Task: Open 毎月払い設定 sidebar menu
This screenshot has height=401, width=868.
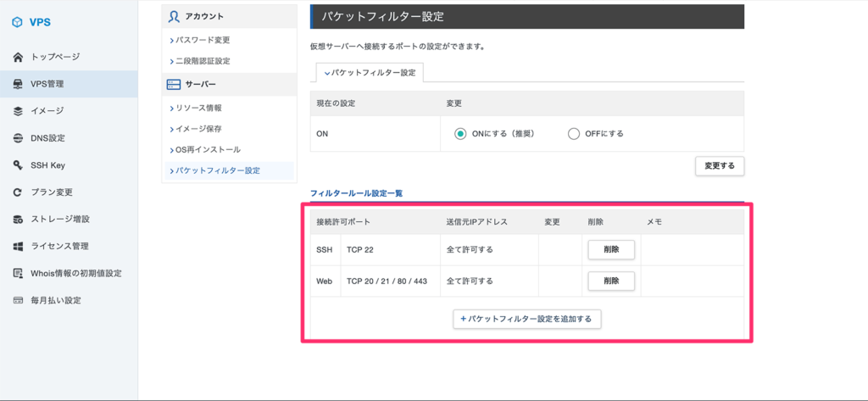Action: click(x=69, y=300)
